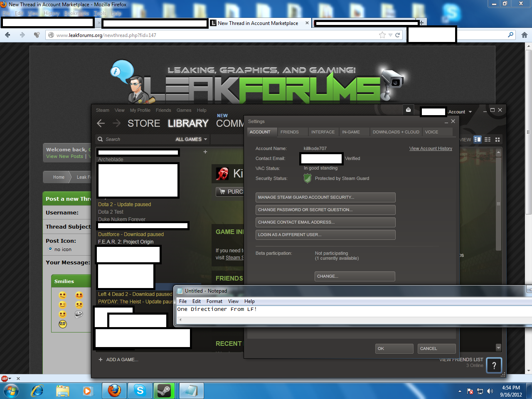Confirm Steam settings with OK
Image resolution: width=532 pixels, height=399 pixels.
tap(394, 349)
